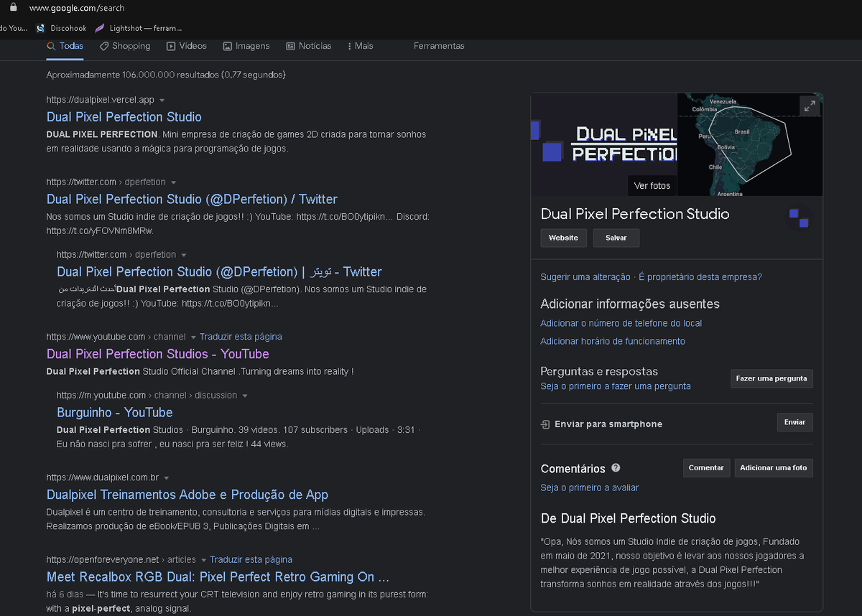The image size is (862, 616).
Task: Open Meet Recalbox RGB Dual result link
Action: click(218, 577)
